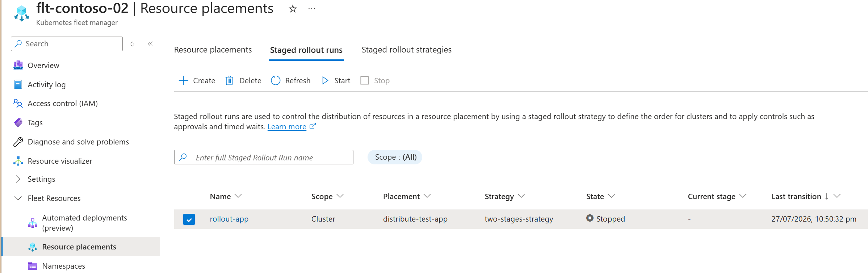The width and height of the screenshot is (868, 273).
Task: Favorite this page with the star icon
Action: pos(293,9)
